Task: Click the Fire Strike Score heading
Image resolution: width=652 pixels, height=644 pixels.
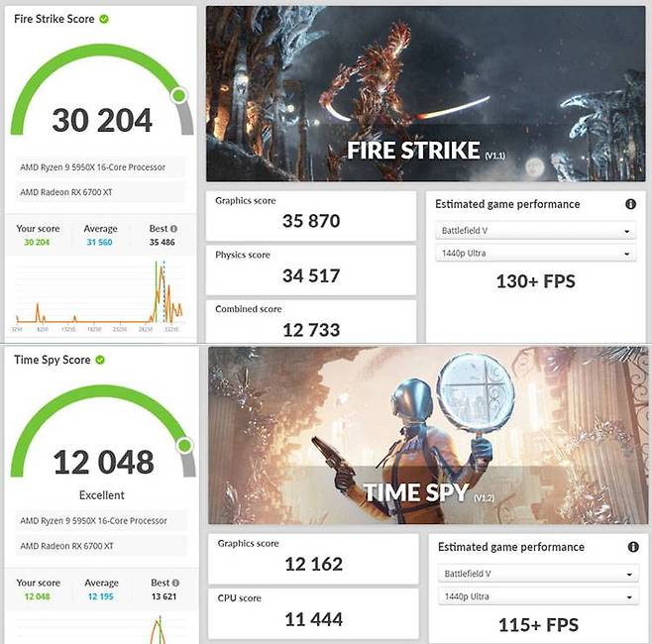Action: [54, 19]
